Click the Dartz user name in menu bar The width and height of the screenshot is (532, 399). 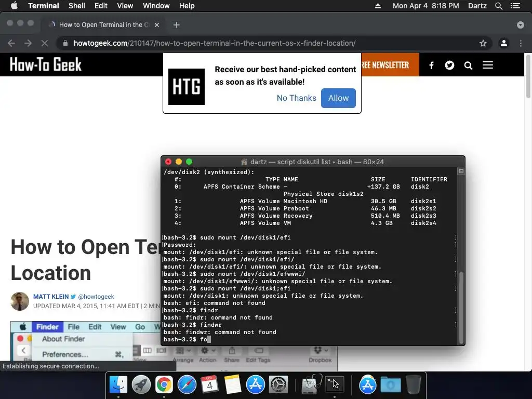(x=477, y=6)
